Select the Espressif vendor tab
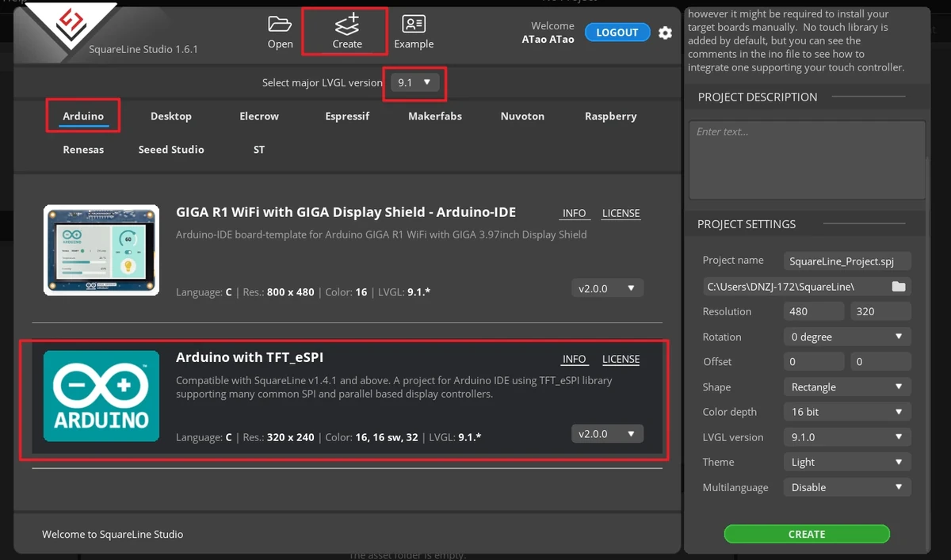 [347, 116]
